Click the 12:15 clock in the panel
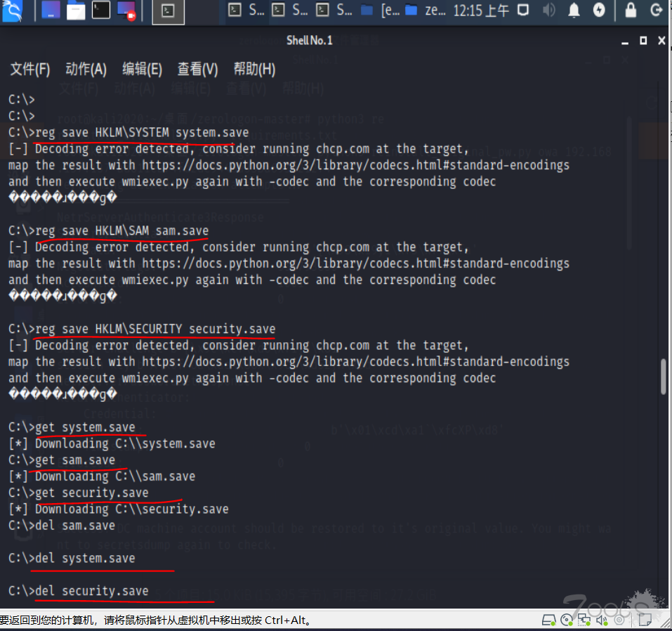This screenshot has width=672, height=631. pos(481,11)
